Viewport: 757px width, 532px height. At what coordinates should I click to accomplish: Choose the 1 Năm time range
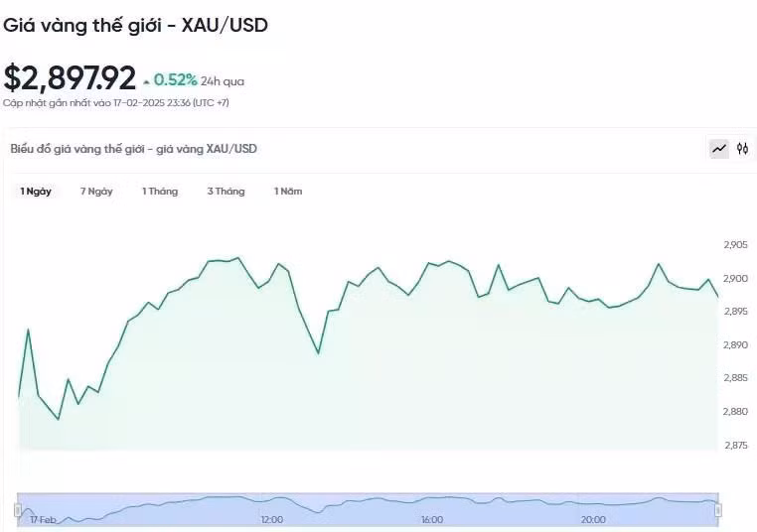288,191
